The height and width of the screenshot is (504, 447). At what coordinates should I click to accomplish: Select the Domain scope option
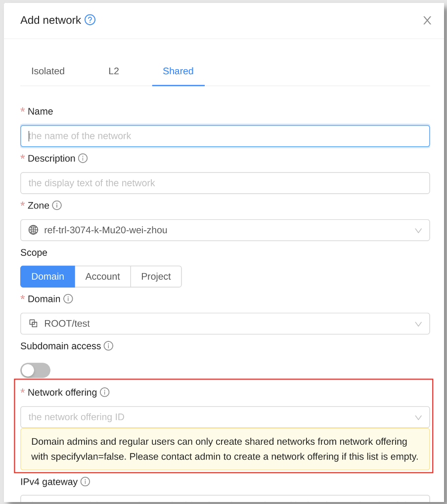[47, 276]
